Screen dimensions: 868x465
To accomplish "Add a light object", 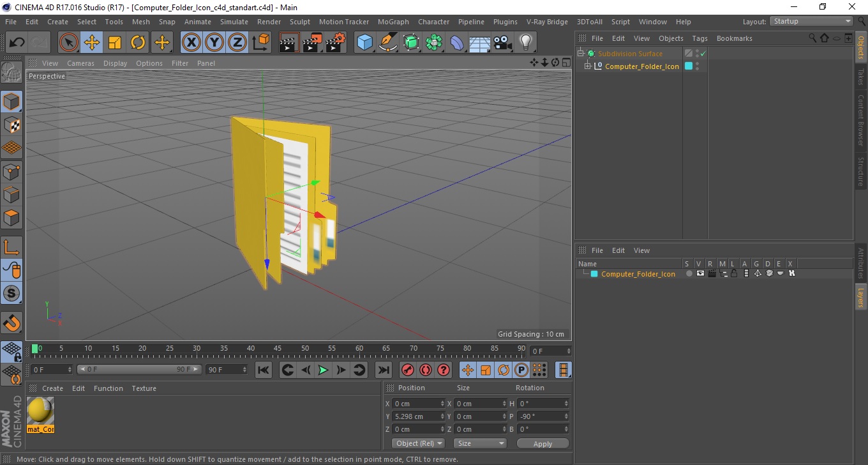I will click(x=526, y=43).
